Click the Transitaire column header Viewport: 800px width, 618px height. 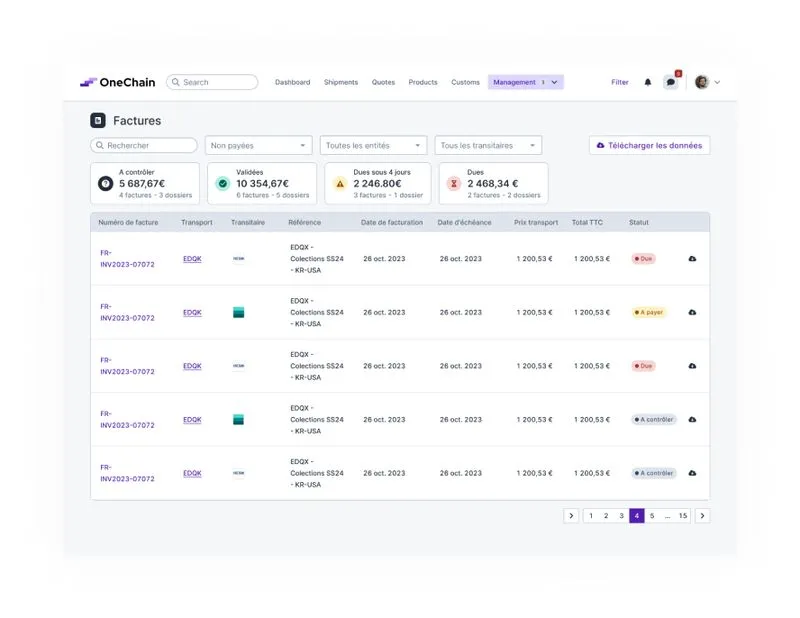pyautogui.click(x=248, y=223)
